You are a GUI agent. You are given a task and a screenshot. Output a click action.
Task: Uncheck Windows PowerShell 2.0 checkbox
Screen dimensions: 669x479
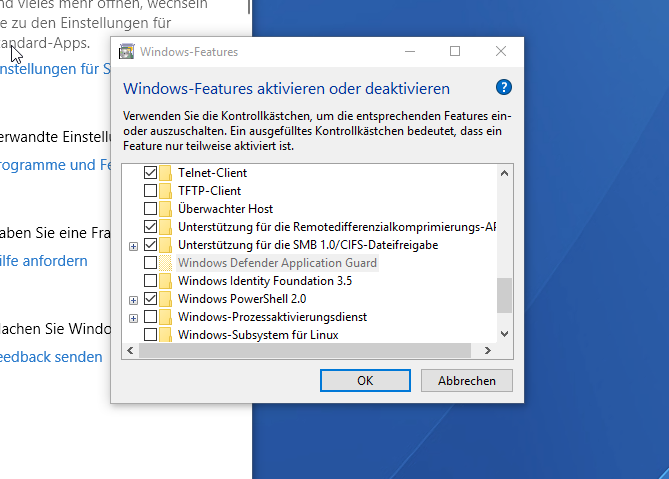(150, 299)
